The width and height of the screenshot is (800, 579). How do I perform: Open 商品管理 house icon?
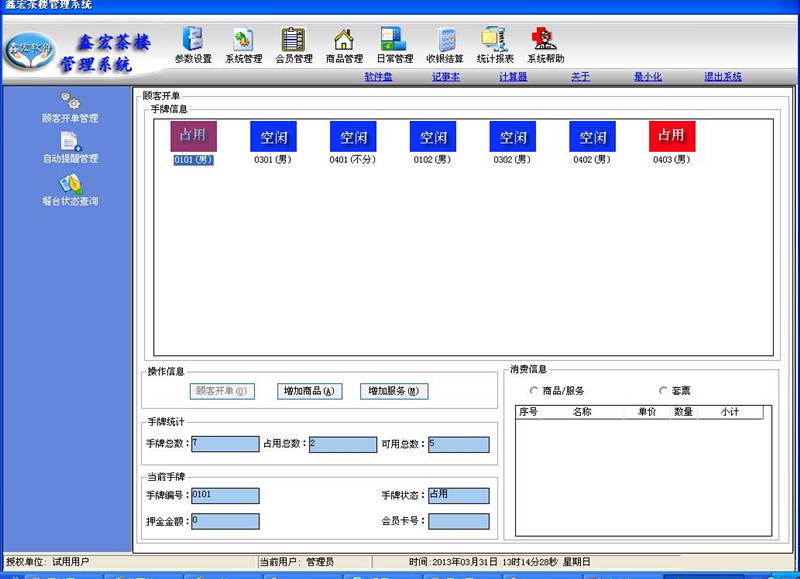point(344,45)
